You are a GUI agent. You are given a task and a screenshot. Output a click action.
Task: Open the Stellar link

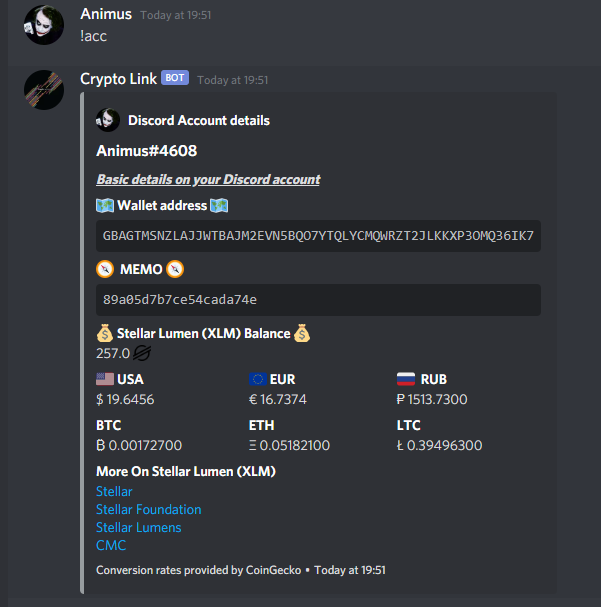point(114,491)
